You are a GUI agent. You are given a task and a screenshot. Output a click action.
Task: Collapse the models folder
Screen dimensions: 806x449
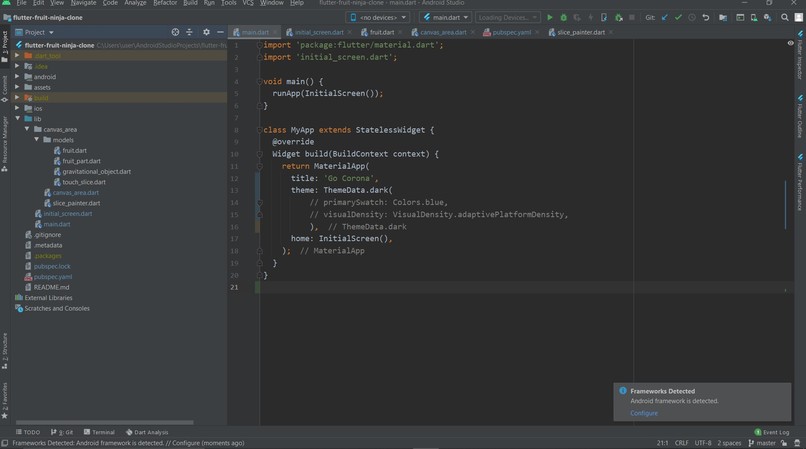pyautogui.click(x=36, y=139)
